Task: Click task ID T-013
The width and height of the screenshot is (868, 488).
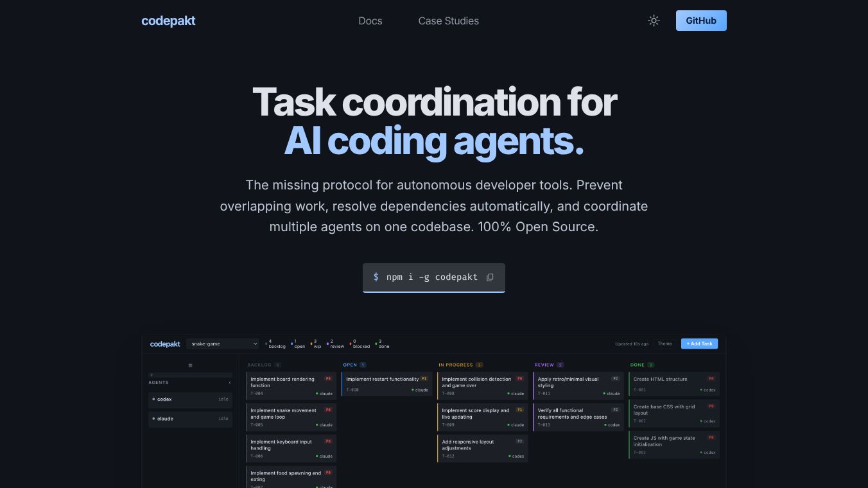Action: click(x=544, y=425)
